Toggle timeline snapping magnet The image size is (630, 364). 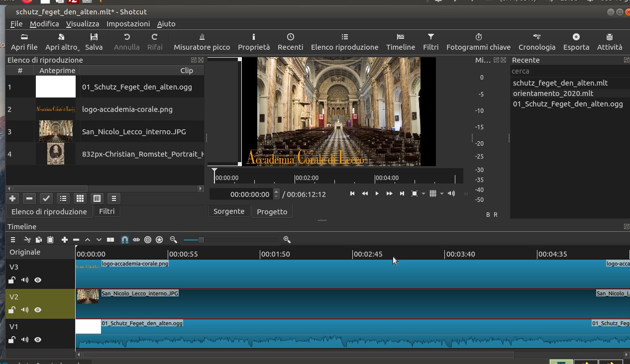click(x=124, y=240)
